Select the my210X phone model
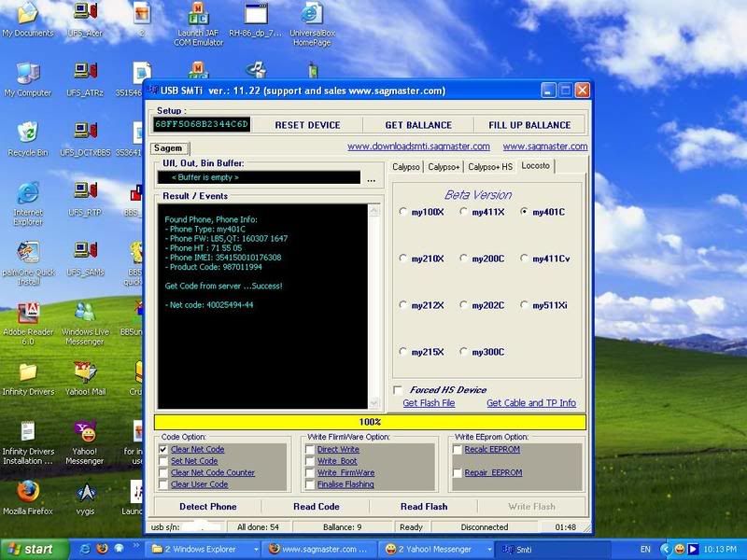 [x=403, y=259]
